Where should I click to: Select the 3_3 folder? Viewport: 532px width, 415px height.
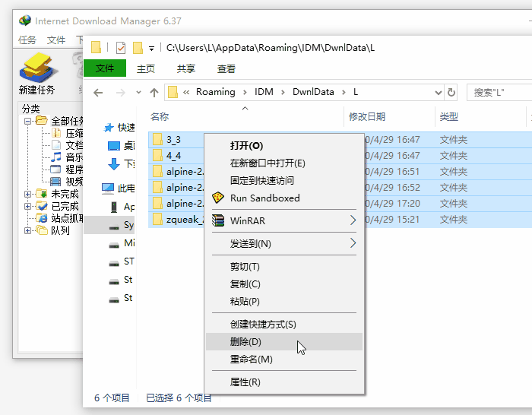[x=173, y=139]
